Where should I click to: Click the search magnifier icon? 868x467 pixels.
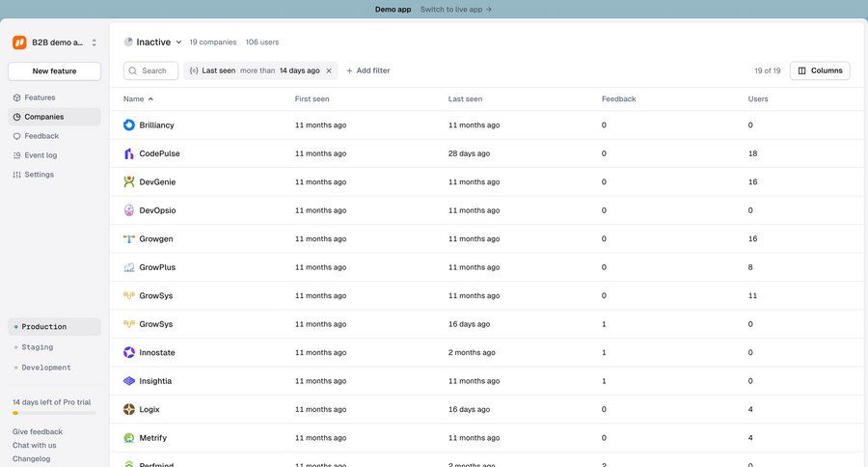(x=133, y=70)
